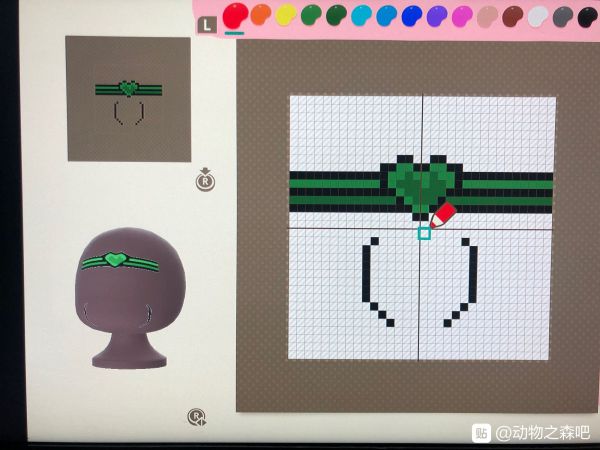Choose the purple paint color
Viewport: 600px width, 450px height.
pyautogui.click(x=436, y=16)
